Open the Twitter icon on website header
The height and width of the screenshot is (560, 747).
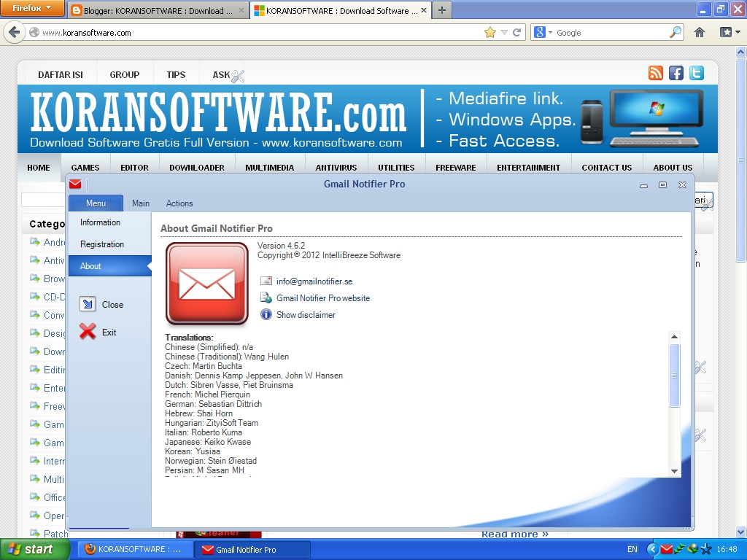697,73
